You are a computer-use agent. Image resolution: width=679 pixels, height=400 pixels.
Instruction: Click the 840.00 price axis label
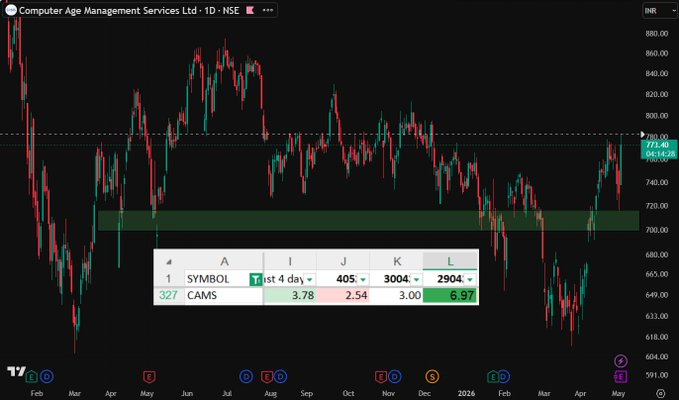pos(657,74)
